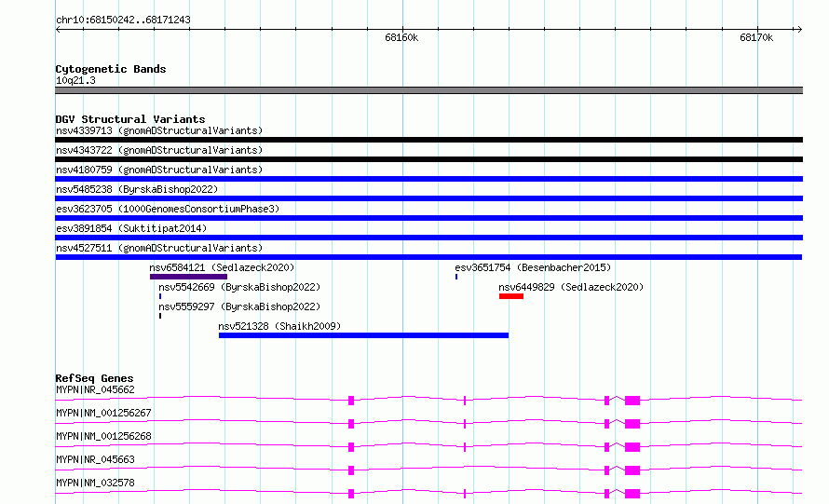
Task: Open the MYPN|NR_045662 transcript label
Action: 95,389
